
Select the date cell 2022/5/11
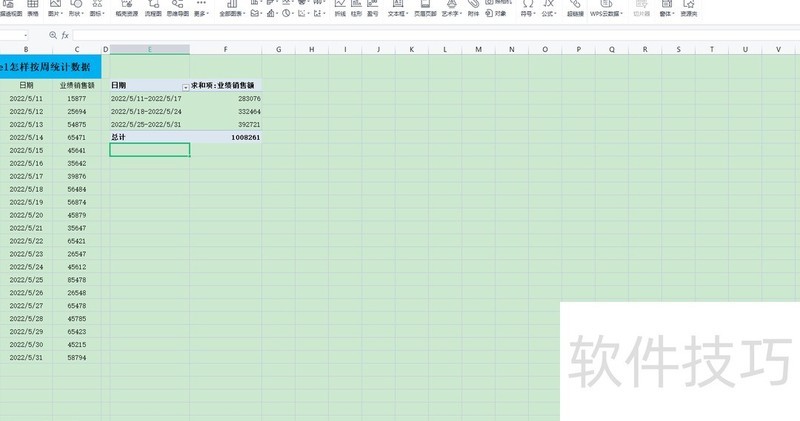(x=26, y=98)
